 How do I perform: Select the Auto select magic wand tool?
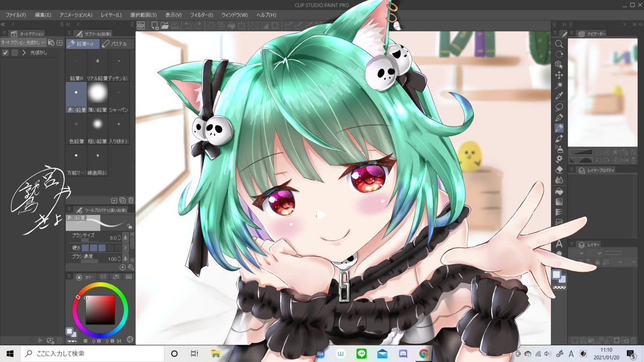(559, 86)
